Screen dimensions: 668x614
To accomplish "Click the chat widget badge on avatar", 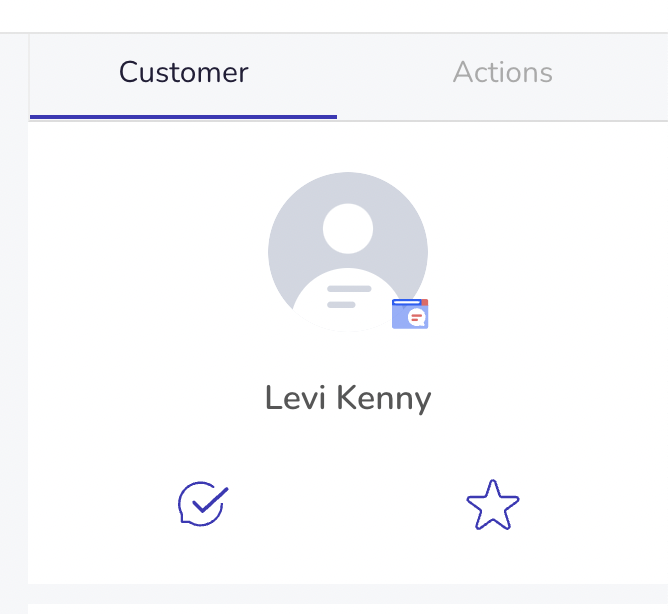I will tap(410, 314).
